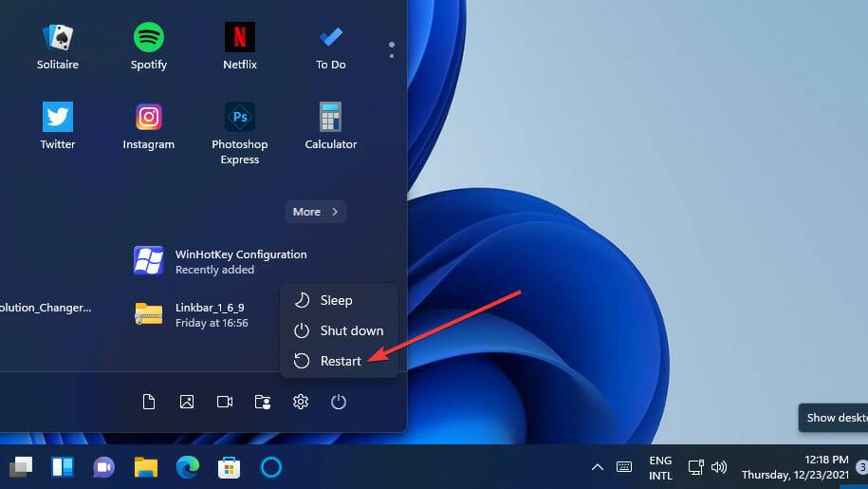The height and width of the screenshot is (489, 868).
Task: Open Cortana from the taskbar
Action: click(x=271, y=467)
